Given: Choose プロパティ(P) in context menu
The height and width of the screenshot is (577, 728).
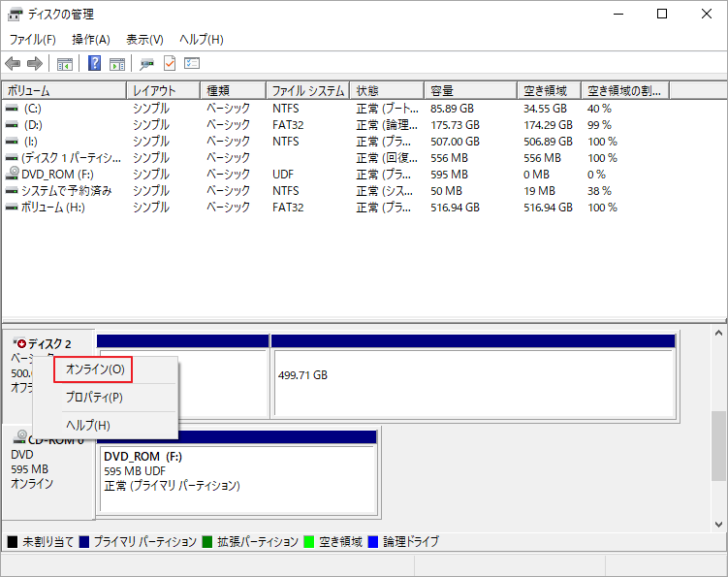Looking at the screenshot, I should (x=94, y=398).
